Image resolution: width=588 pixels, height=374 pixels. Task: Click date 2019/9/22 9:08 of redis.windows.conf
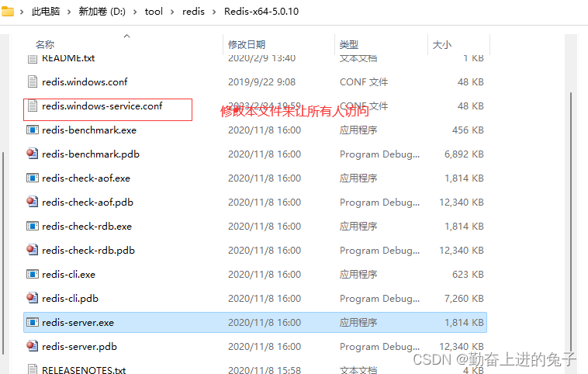[x=261, y=81]
